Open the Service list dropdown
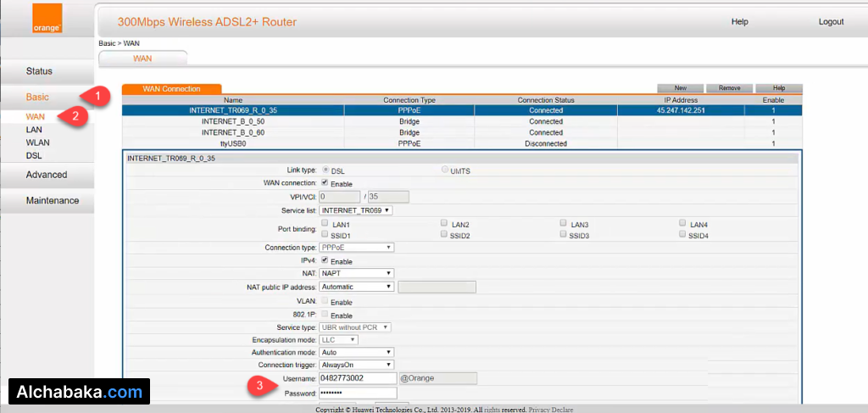868x413 pixels. [356, 210]
